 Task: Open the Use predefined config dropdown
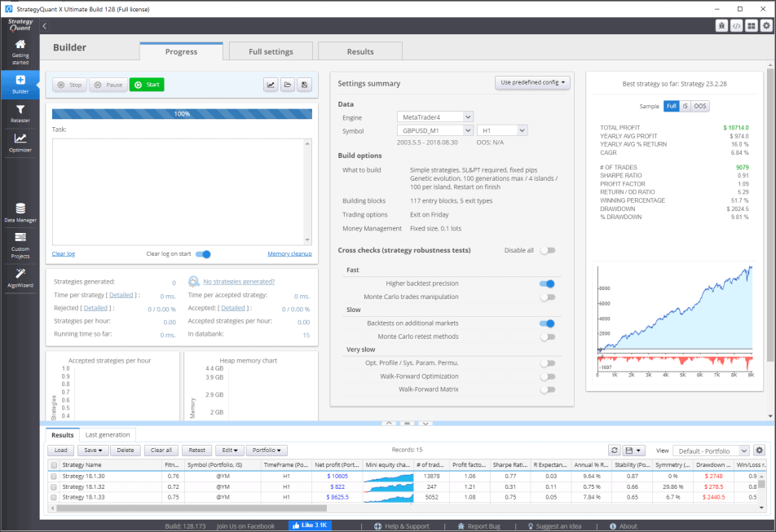point(532,82)
